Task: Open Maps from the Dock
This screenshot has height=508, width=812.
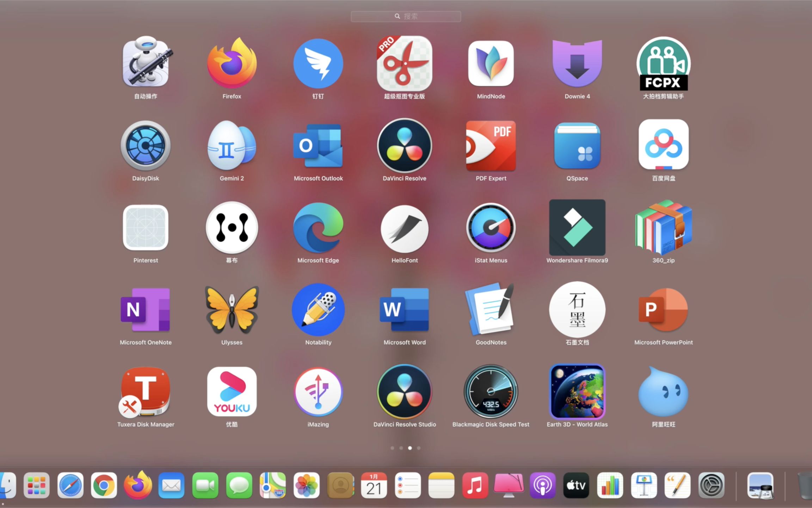Action: [x=273, y=485]
